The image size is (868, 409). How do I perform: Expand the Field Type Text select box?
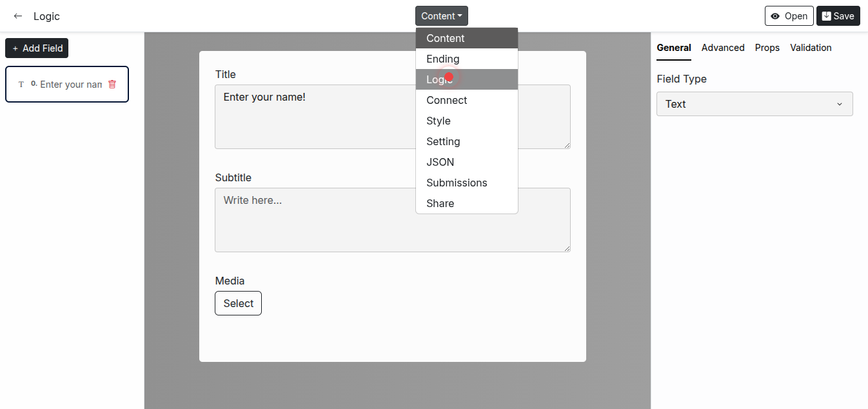click(x=754, y=104)
